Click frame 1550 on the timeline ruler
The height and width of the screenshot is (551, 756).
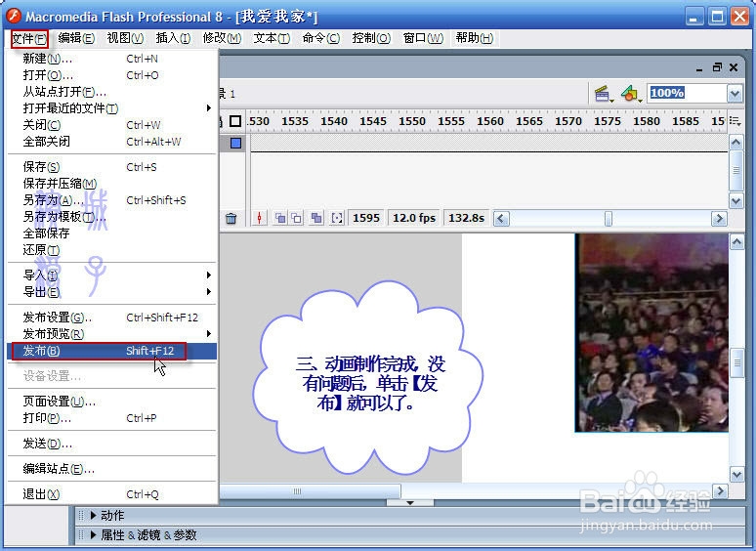click(x=412, y=121)
